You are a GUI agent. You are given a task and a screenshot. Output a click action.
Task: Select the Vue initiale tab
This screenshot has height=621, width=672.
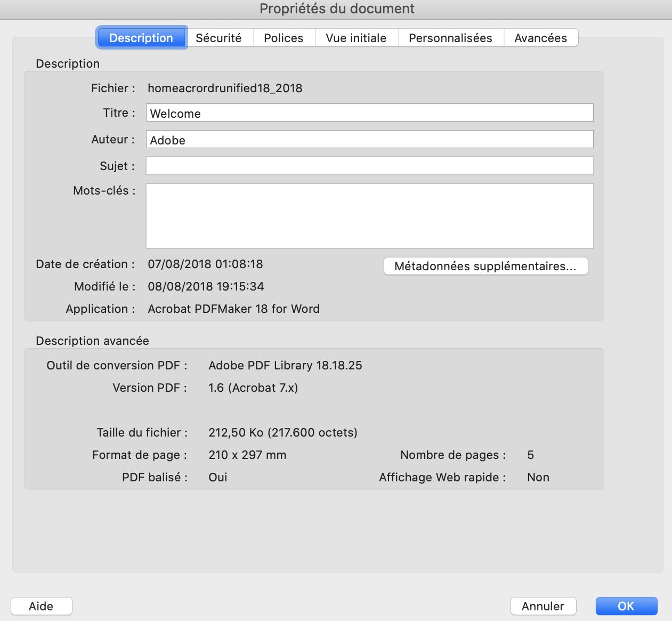(357, 38)
